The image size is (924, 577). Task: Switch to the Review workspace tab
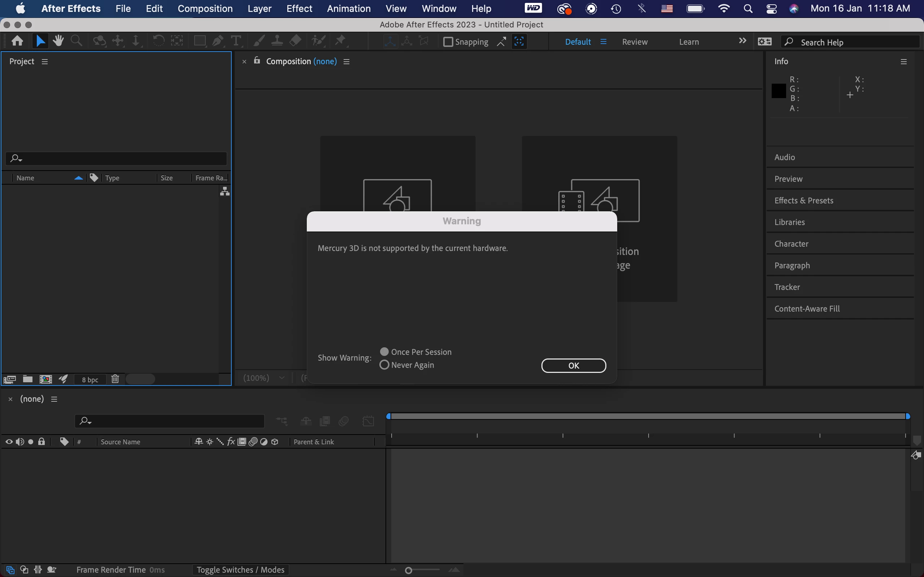tap(635, 41)
